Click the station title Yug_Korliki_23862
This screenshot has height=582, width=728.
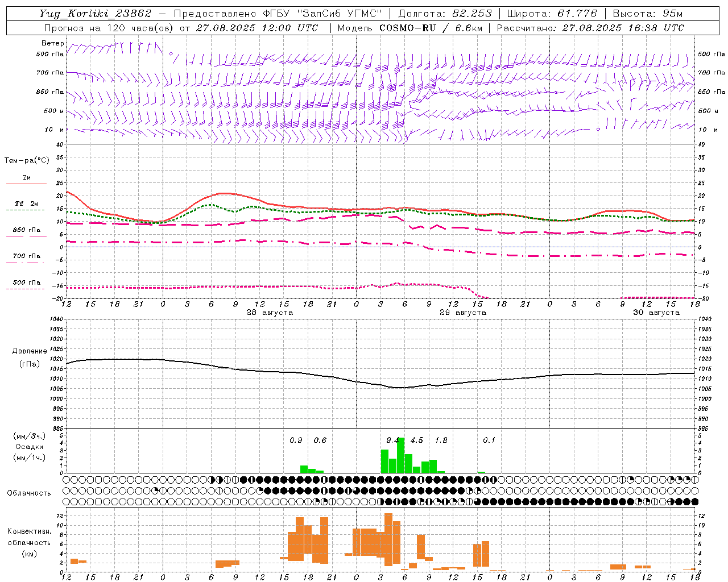click(x=96, y=14)
